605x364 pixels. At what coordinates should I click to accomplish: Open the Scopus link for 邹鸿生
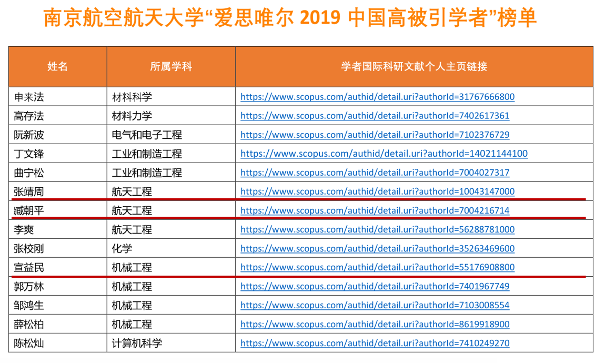375,305
